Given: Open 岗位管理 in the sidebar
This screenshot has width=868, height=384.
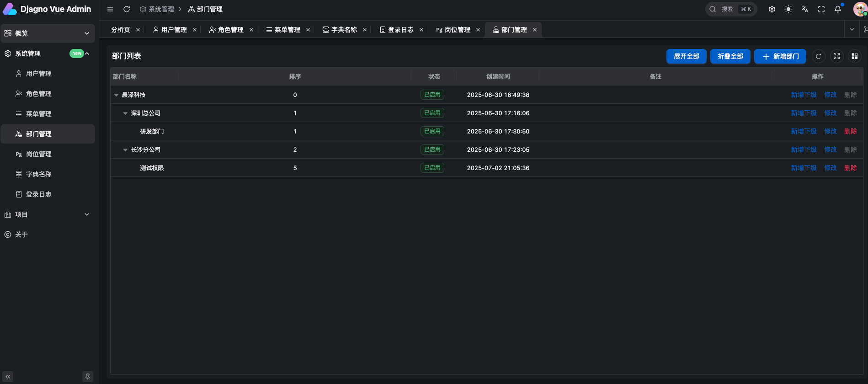Looking at the screenshot, I should [39, 154].
